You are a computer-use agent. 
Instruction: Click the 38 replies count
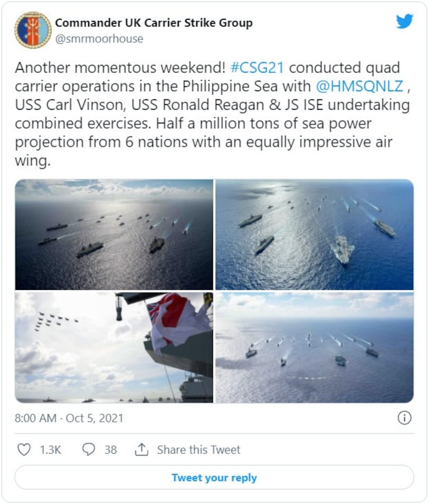(x=111, y=449)
